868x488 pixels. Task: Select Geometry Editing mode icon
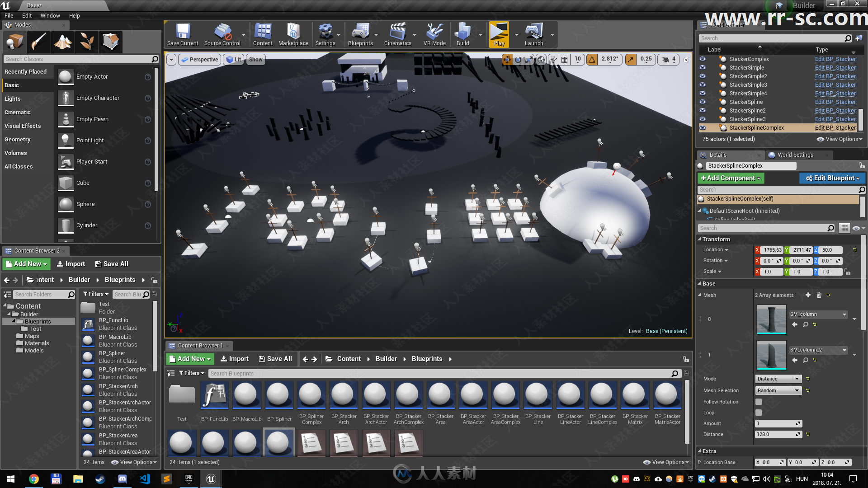tap(110, 42)
